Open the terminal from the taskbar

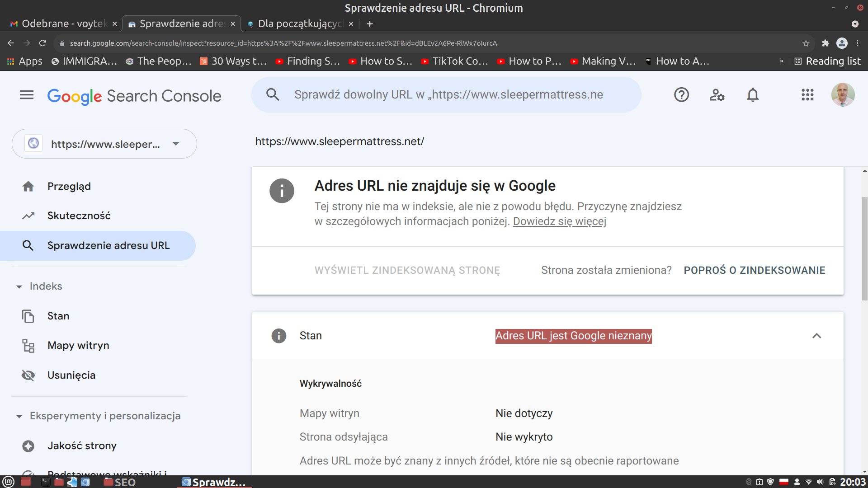pyautogui.click(x=46, y=482)
